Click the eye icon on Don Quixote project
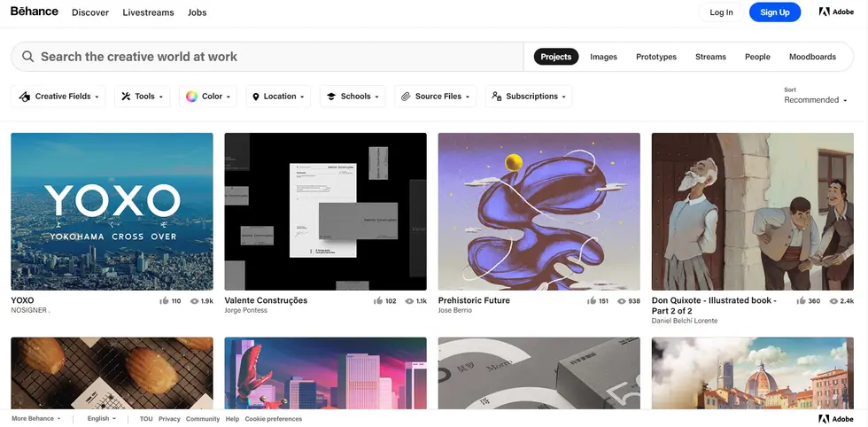 click(x=833, y=301)
